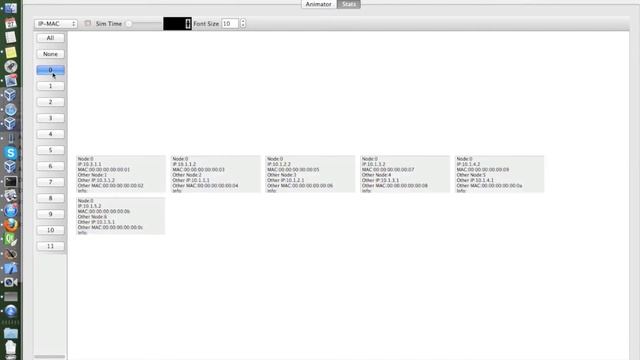Click the All nodes button
640x360 pixels.
(50, 38)
